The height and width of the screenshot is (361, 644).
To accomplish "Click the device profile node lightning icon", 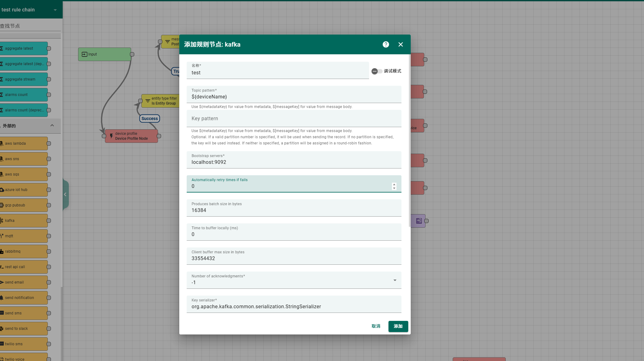I will click(x=111, y=136).
